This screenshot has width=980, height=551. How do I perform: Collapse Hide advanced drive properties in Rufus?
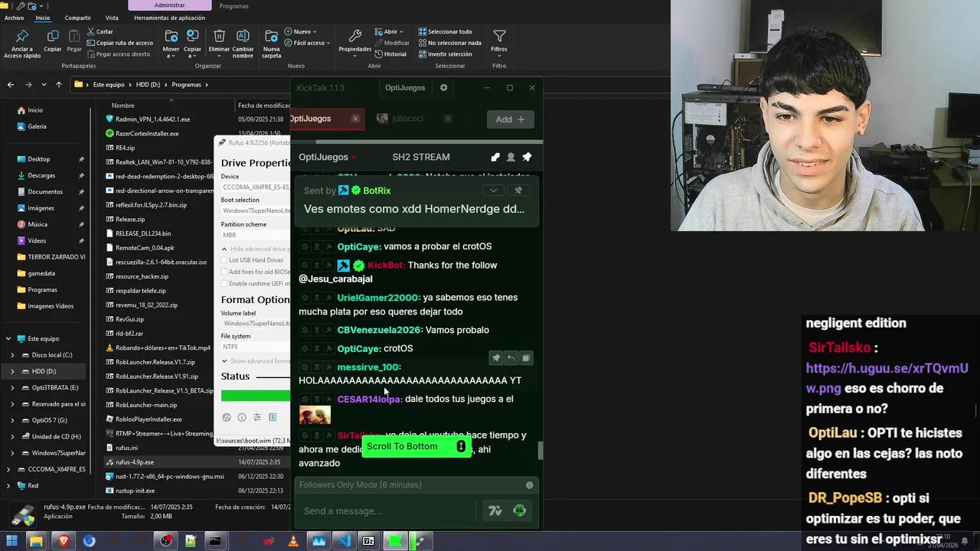point(256,249)
